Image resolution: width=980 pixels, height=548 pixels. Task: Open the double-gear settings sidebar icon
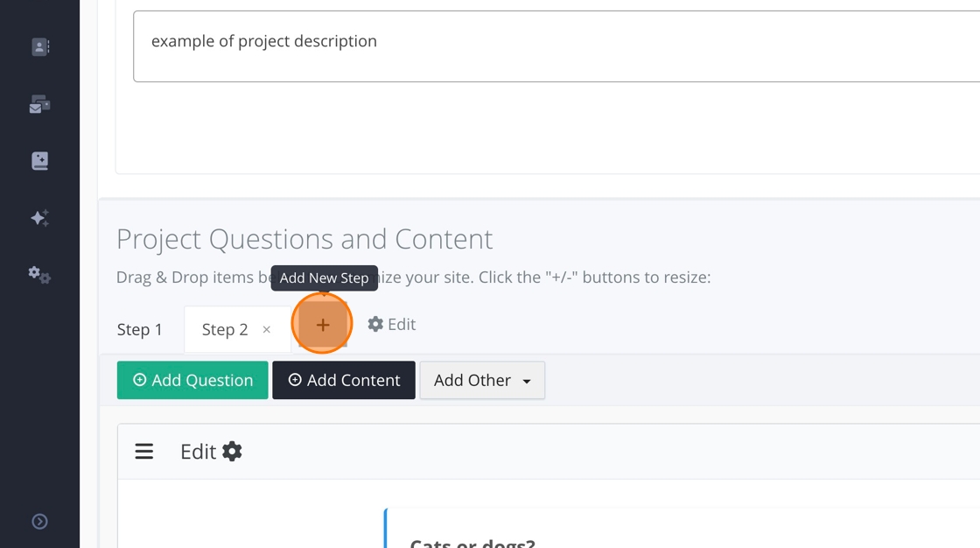point(39,276)
